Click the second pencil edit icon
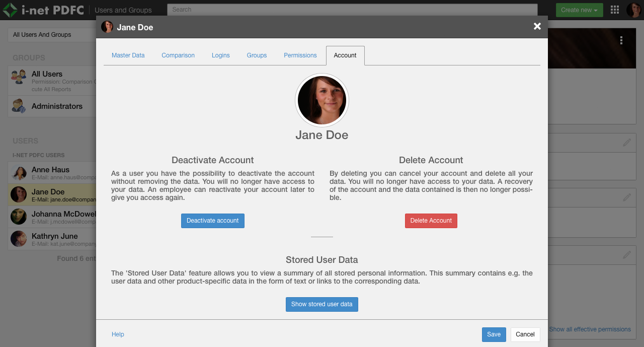The image size is (644, 347). tap(627, 197)
